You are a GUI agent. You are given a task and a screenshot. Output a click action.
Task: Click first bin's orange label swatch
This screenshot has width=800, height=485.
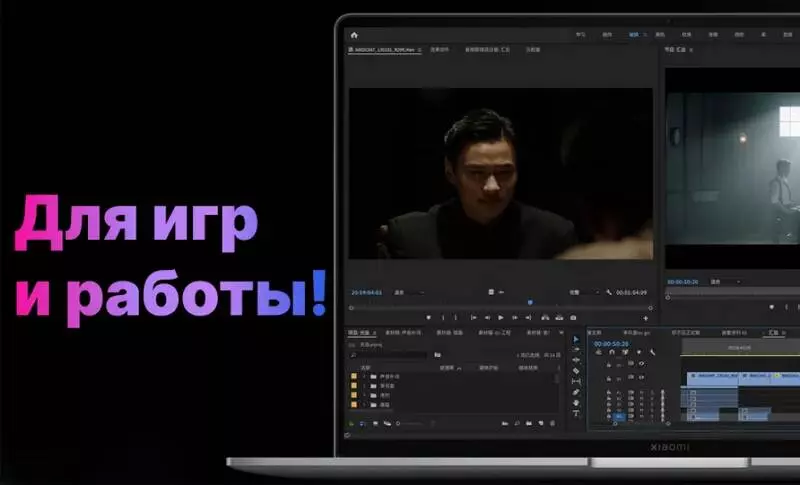tap(354, 376)
